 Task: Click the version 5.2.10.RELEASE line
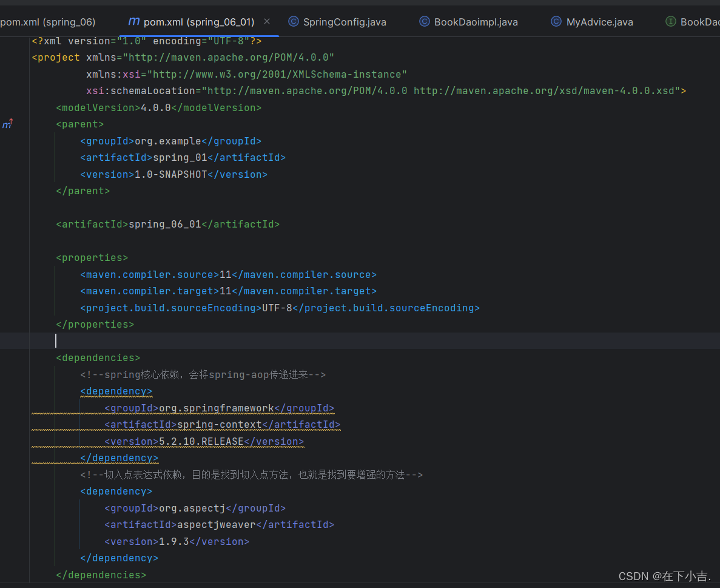point(204,442)
